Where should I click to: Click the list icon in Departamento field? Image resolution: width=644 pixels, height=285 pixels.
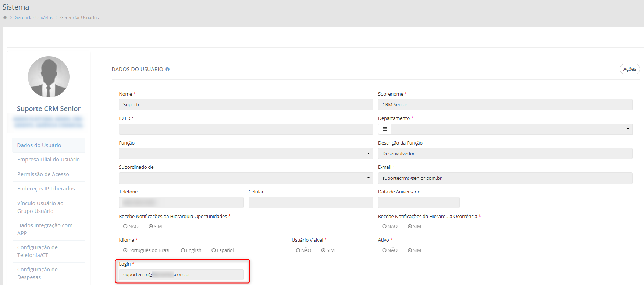[385, 129]
